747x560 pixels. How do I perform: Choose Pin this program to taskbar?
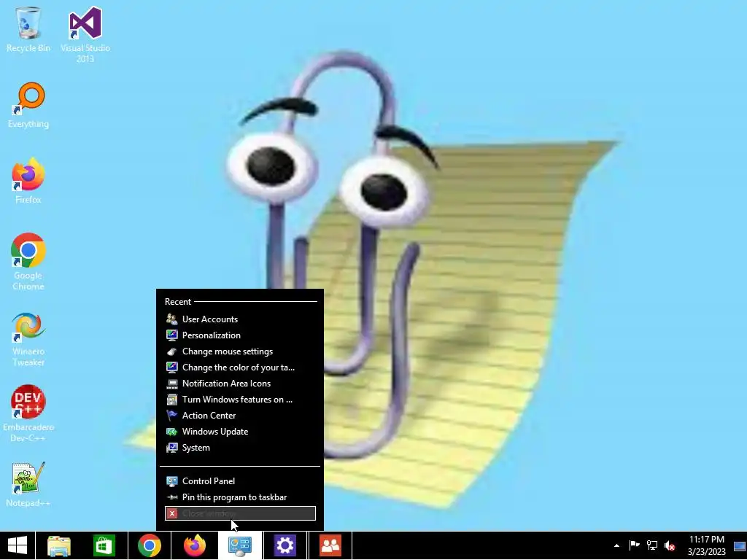click(240, 497)
